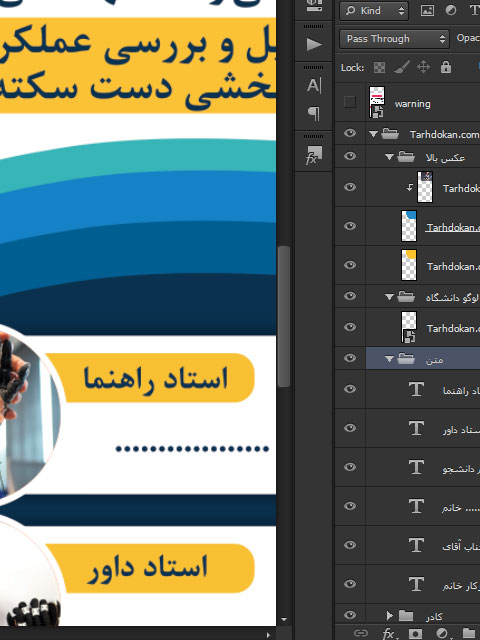Image resolution: width=480 pixels, height=640 pixels.
Task: Hide the عکس بالا group
Action: pos(350,156)
